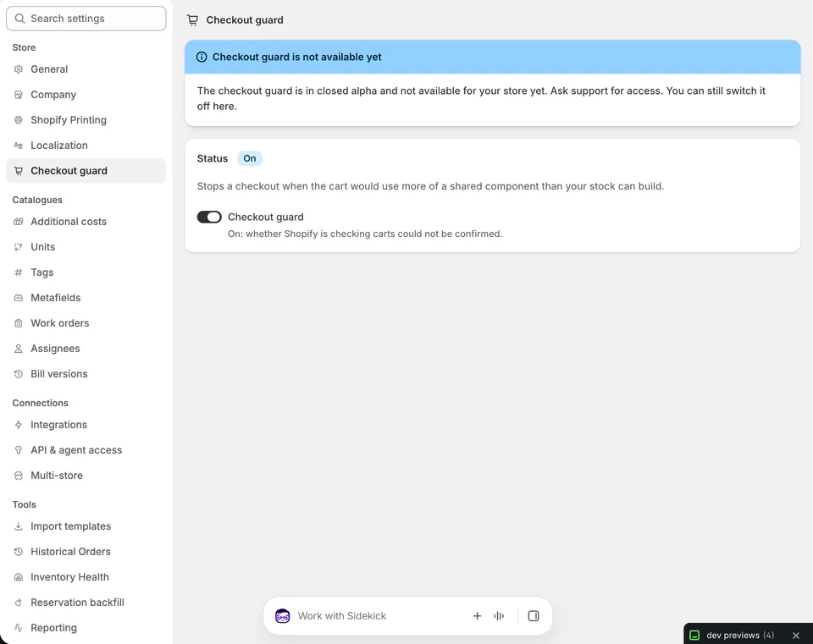Open Additional costs catalogue

(x=86, y=221)
